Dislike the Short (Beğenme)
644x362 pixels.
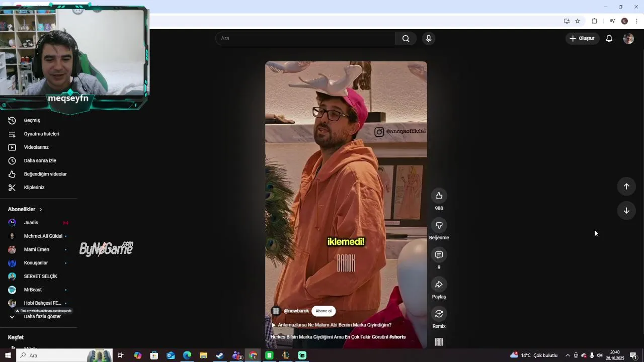coord(439,225)
